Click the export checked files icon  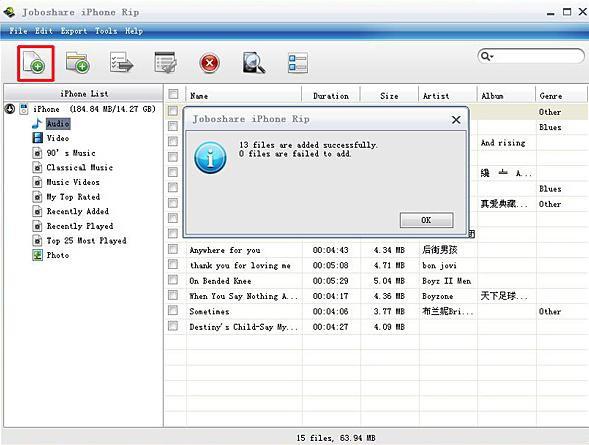122,62
